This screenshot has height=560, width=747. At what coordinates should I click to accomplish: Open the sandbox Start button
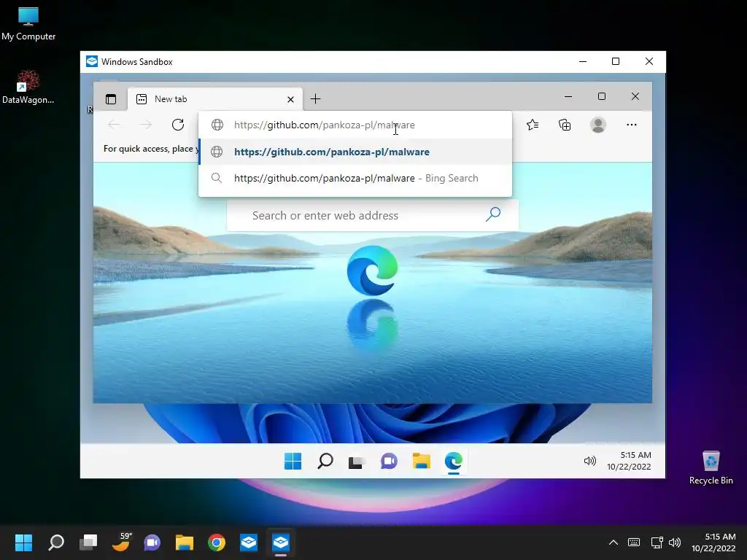(x=293, y=461)
